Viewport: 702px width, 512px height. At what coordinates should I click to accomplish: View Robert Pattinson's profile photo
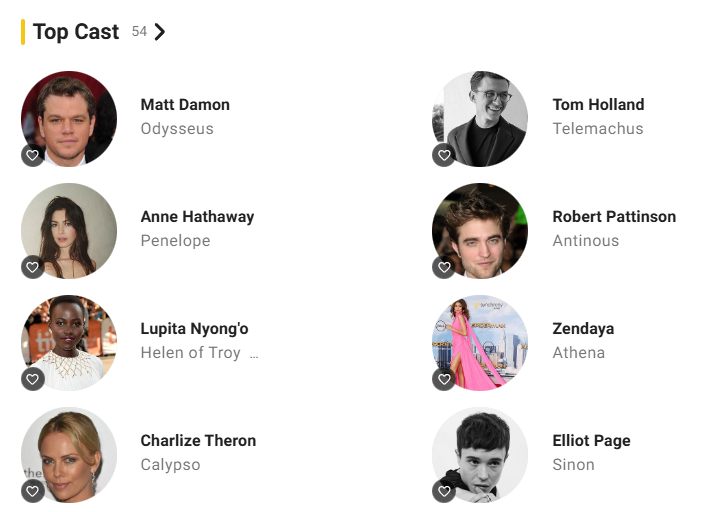point(480,231)
